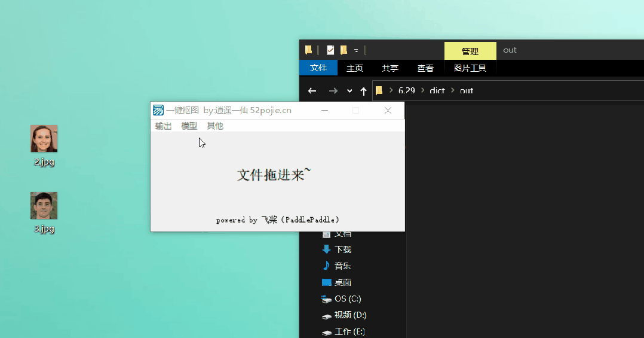Viewport: 644px width, 338px height.
Task: Minimize the 一键抠图 window
Action: (324, 110)
